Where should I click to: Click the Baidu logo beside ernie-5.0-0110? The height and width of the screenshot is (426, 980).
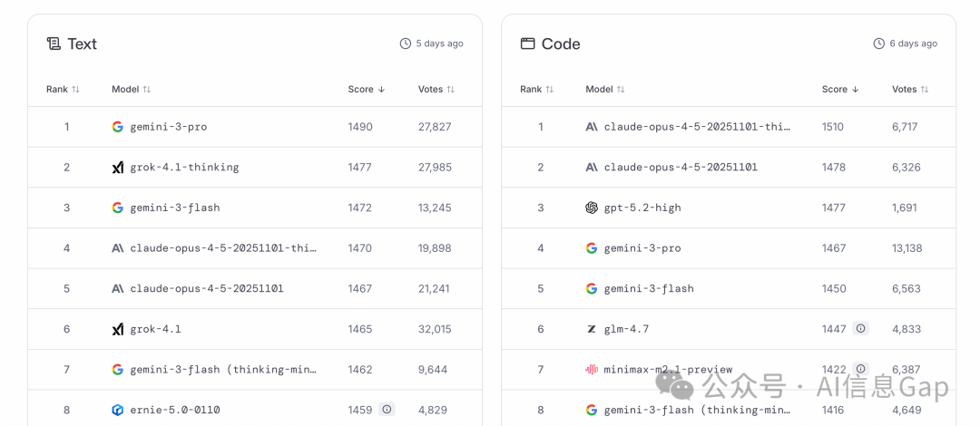[117, 410]
